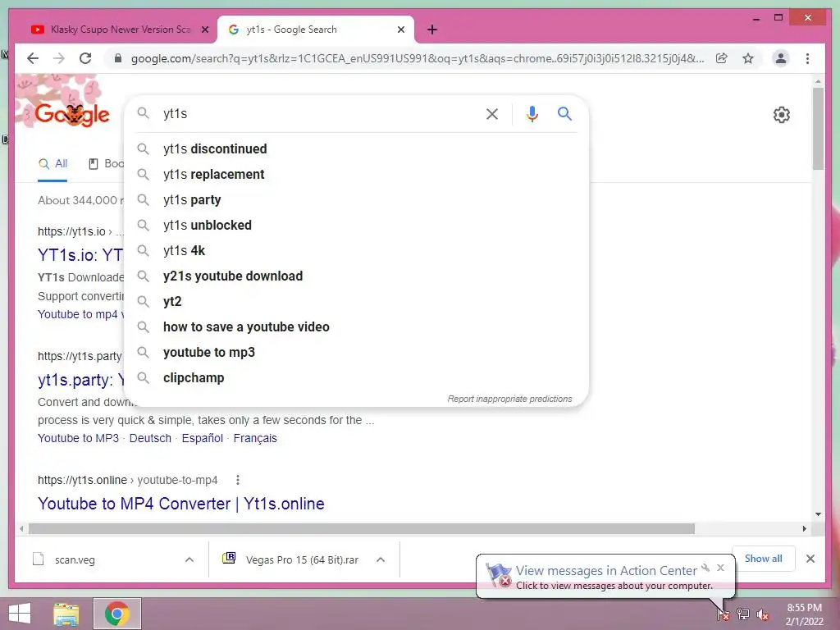View site info via the padlock icon

(x=118, y=58)
